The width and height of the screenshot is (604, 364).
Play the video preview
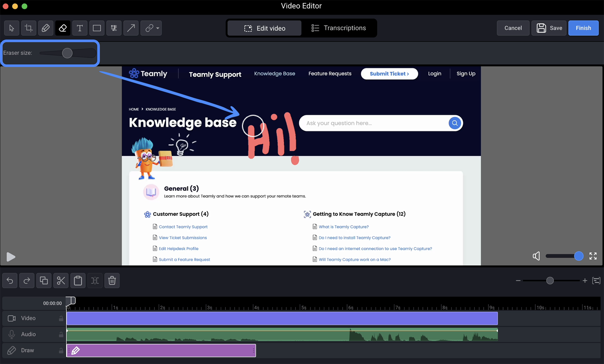(x=11, y=257)
